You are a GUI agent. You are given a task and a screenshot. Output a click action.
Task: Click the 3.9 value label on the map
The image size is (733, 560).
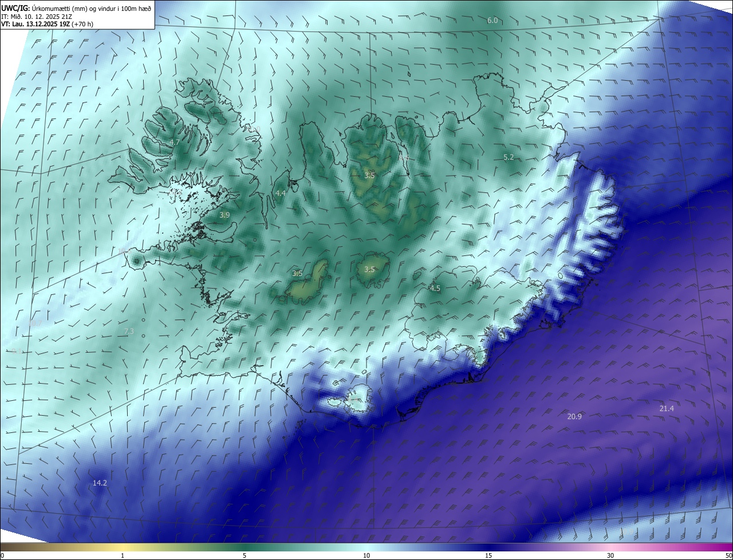pos(224,215)
